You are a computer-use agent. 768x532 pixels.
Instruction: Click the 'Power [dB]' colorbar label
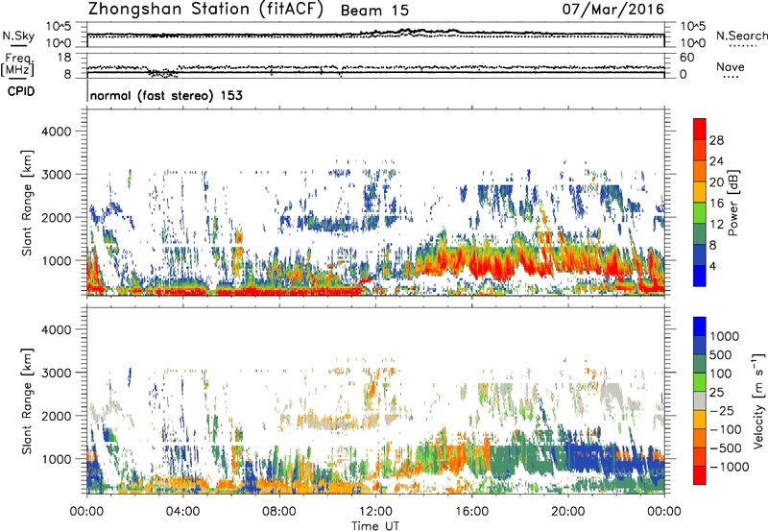[732, 203]
